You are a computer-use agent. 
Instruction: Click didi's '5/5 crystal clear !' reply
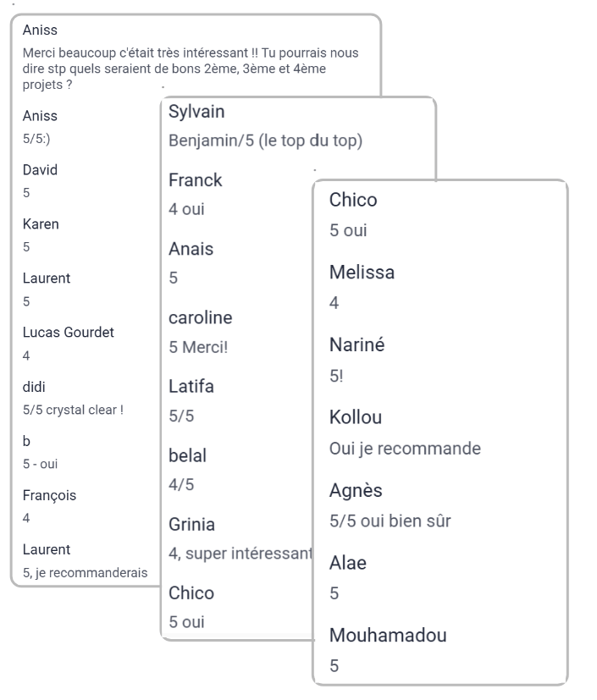(x=73, y=410)
